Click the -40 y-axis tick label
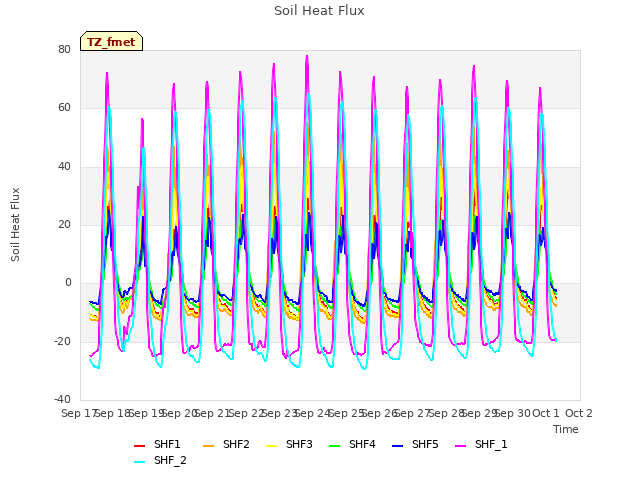This screenshot has height=480, width=640. [62, 400]
